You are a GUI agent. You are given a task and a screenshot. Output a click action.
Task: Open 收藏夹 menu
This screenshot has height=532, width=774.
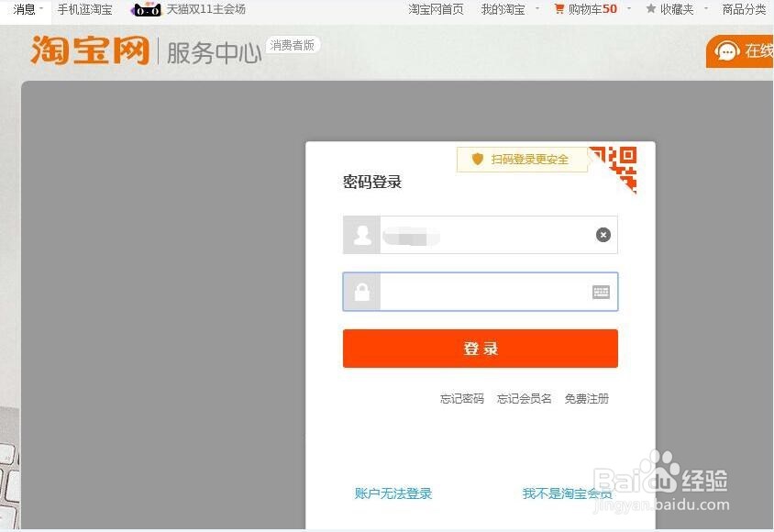[677, 9]
